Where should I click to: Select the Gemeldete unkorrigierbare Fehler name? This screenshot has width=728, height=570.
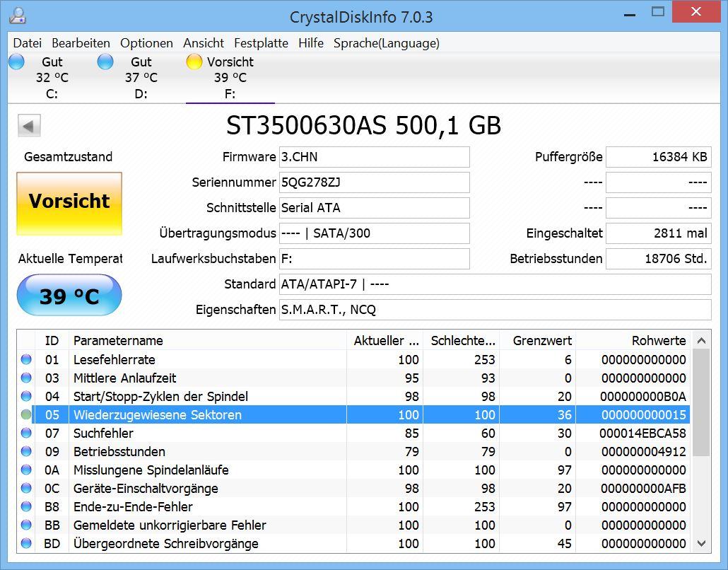(x=170, y=525)
